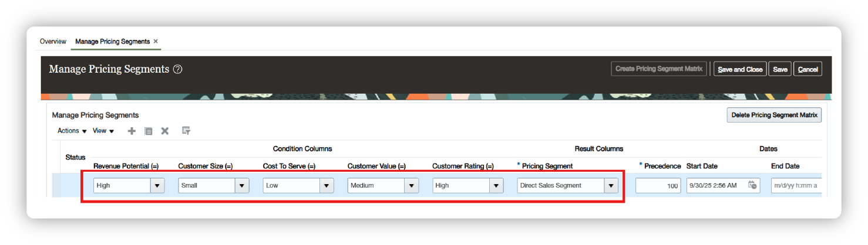Click the Save and Close button
This screenshot has width=868, height=245.
tap(740, 69)
